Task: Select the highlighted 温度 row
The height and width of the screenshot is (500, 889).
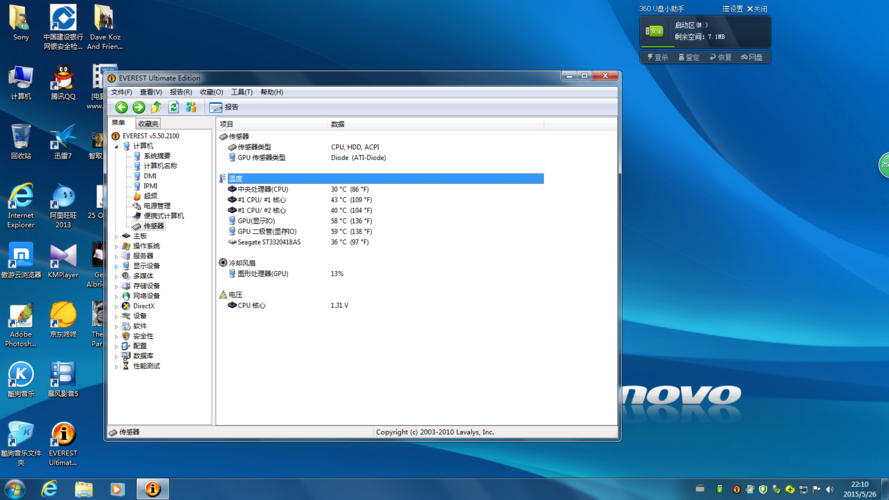Action: pyautogui.click(x=386, y=179)
